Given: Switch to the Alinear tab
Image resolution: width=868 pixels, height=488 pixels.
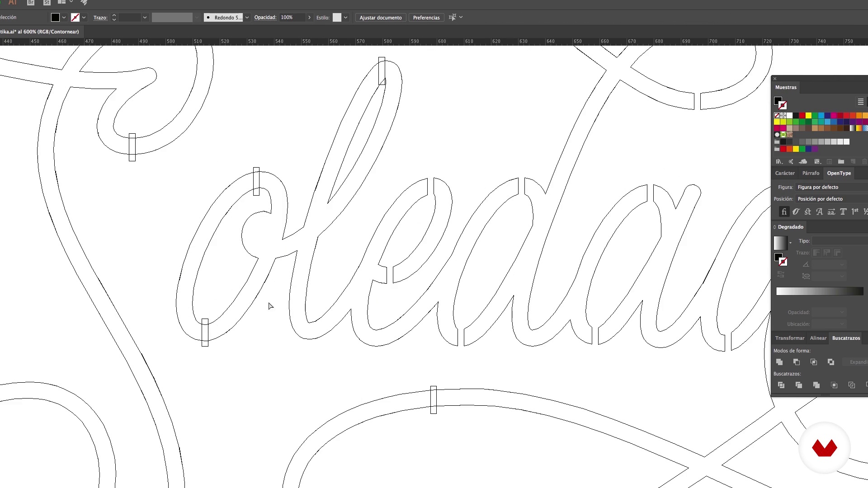Looking at the screenshot, I should coord(818,338).
